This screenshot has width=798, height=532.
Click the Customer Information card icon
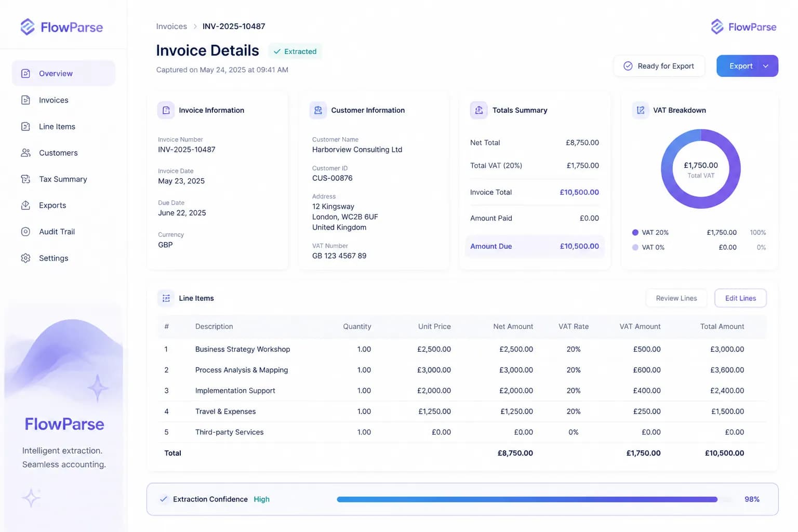pyautogui.click(x=318, y=110)
